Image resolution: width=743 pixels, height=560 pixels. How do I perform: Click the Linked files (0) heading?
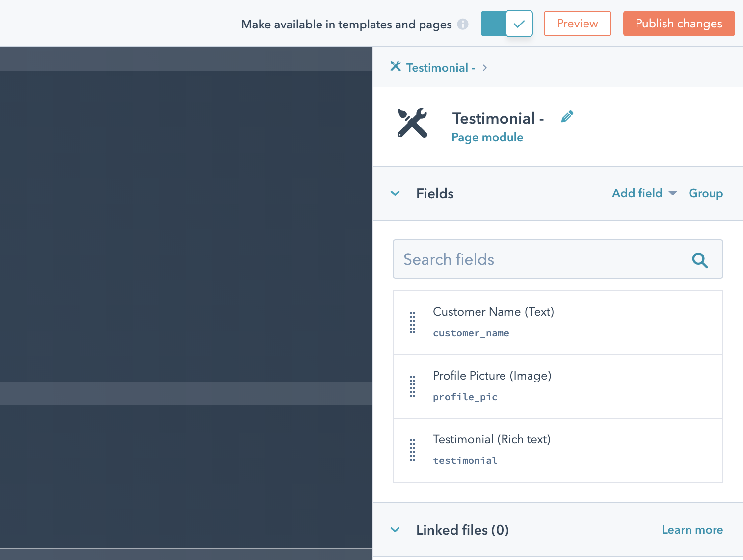(462, 530)
